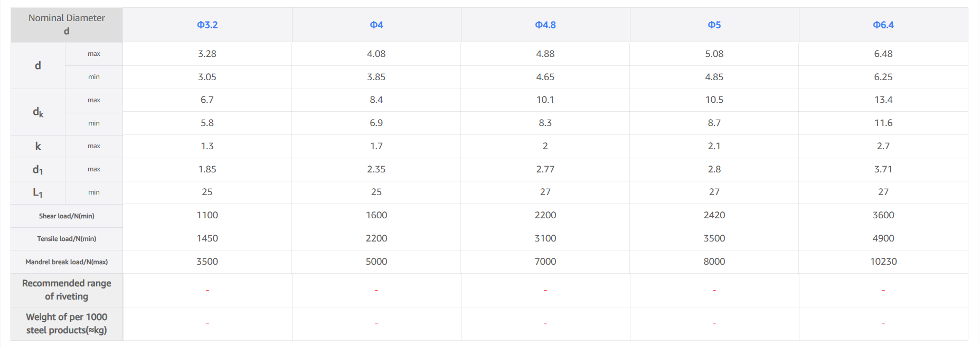Click the 2420 shear load value
Screen dimensions: 980x348
(714, 215)
